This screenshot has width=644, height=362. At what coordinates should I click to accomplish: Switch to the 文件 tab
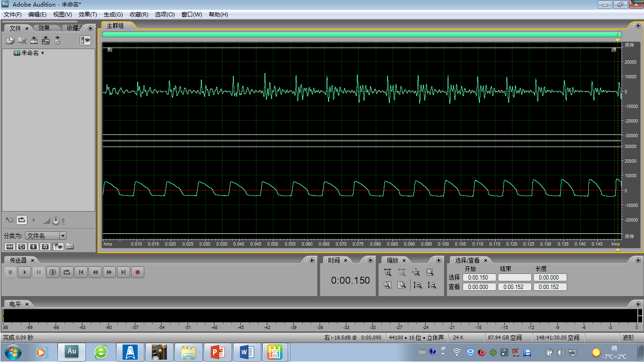16,28
